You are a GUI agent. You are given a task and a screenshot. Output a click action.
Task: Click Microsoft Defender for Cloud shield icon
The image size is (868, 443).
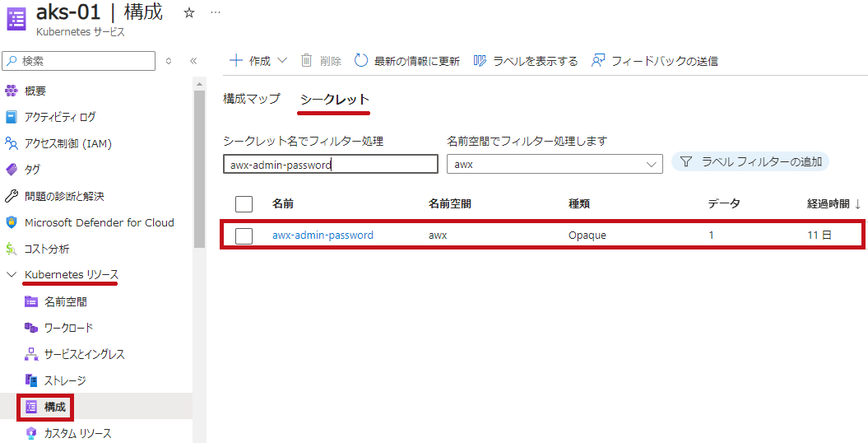[11, 222]
